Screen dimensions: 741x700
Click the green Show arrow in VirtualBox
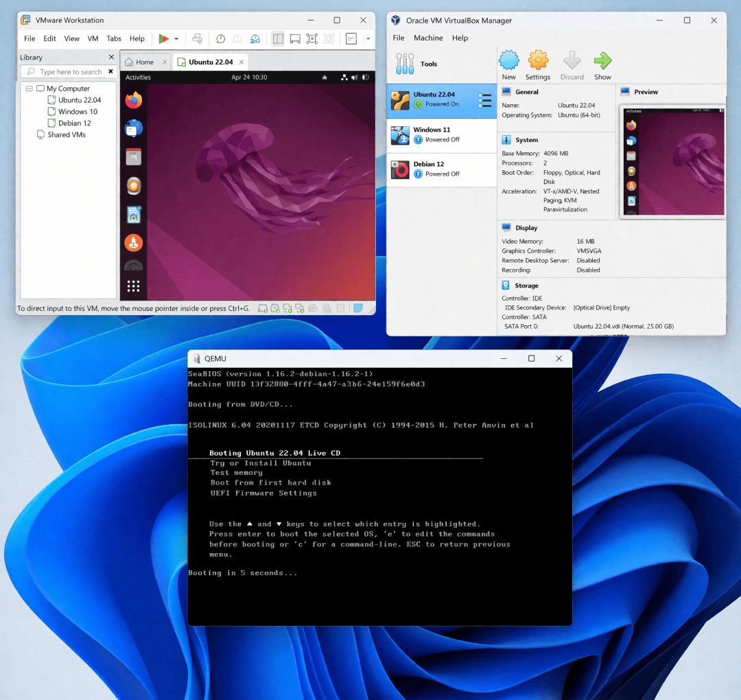coord(602,66)
